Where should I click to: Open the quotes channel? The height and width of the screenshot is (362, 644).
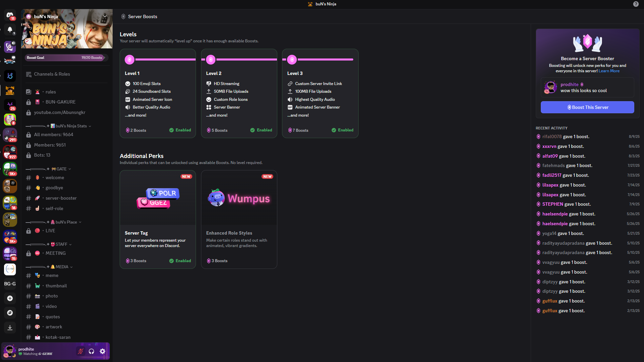[x=67, y=317]
